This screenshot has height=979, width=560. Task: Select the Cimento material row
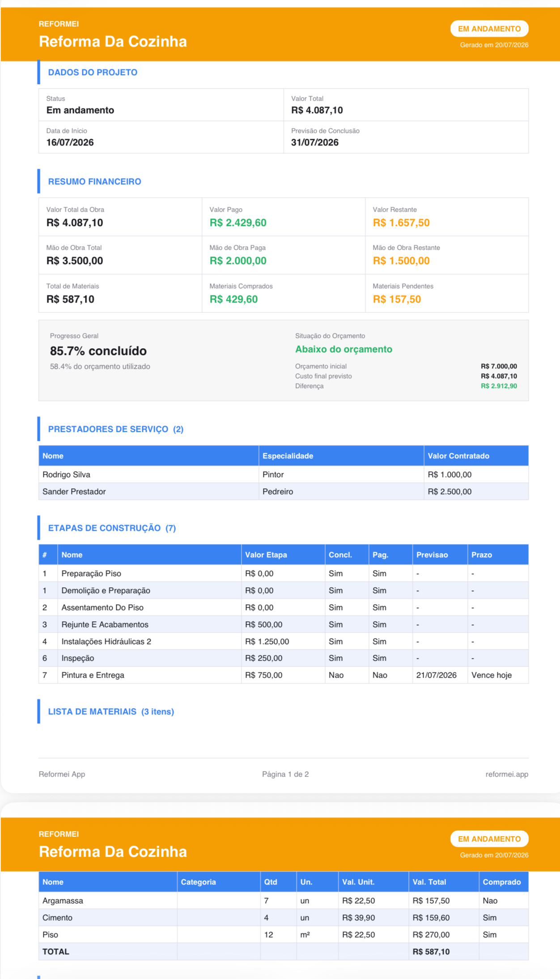click(x=284, y=918)
